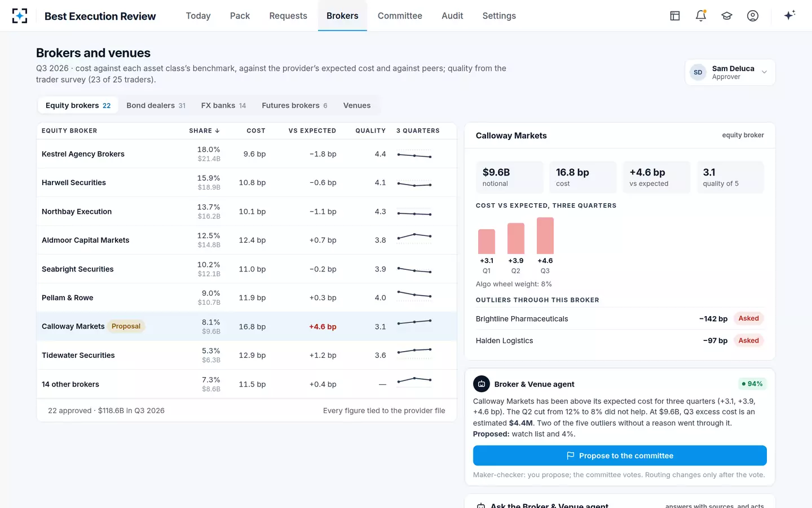Click the Quality column header
Screen dimensions: 812x508
[370, 131]
